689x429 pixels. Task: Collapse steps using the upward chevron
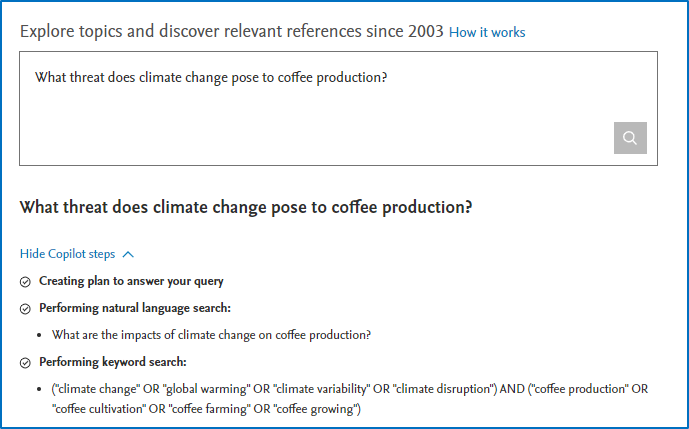pyautogui.click(x=128, y=254)
